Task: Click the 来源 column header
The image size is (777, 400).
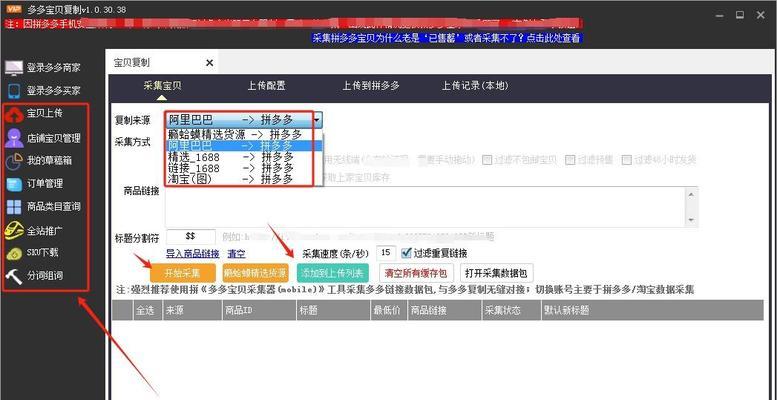Action: point(191,310)
